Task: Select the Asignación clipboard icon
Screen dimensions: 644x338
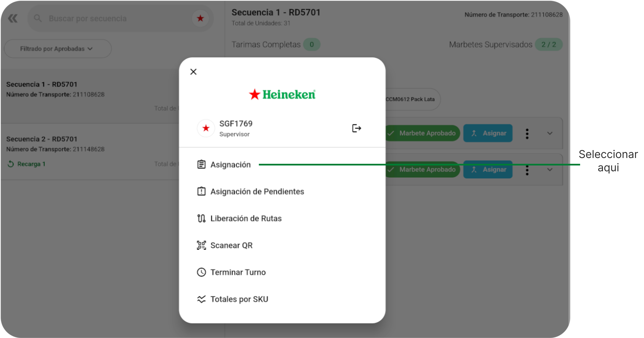Action: click(x=201, y=164)
